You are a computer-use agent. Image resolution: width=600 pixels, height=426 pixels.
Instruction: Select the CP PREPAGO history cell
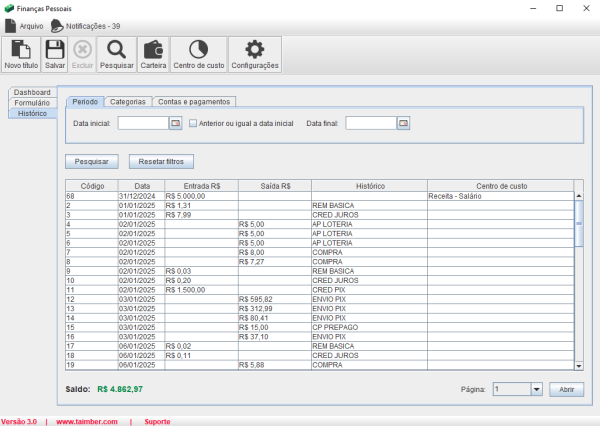(370, 327)
